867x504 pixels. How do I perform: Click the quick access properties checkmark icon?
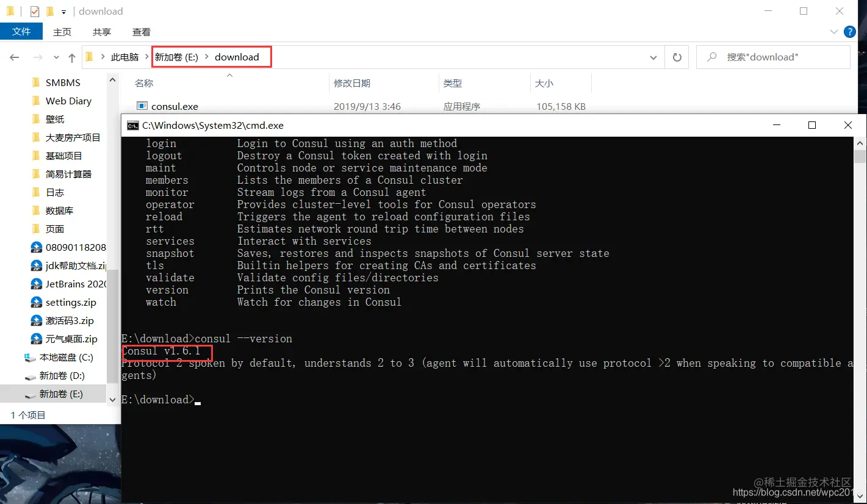(35, 11)
